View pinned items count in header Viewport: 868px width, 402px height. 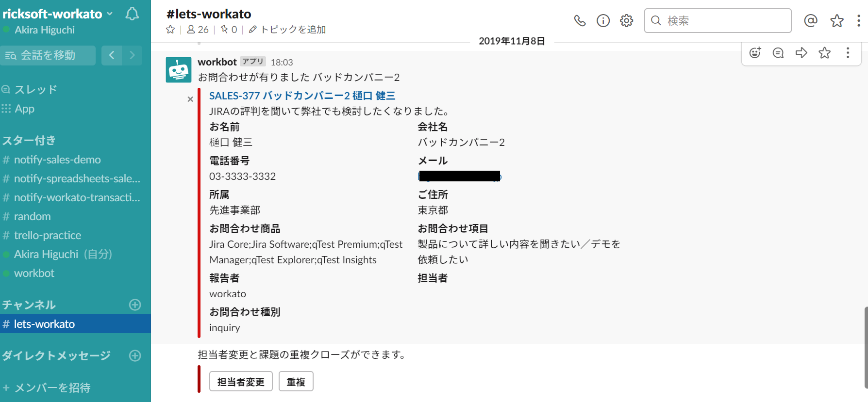(229, 30)
